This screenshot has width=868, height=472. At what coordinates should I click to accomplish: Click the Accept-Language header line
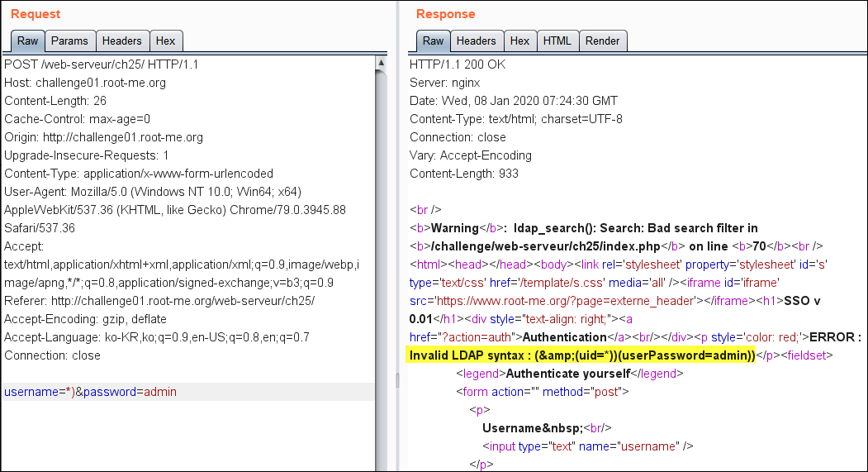[x=157, y=337]
